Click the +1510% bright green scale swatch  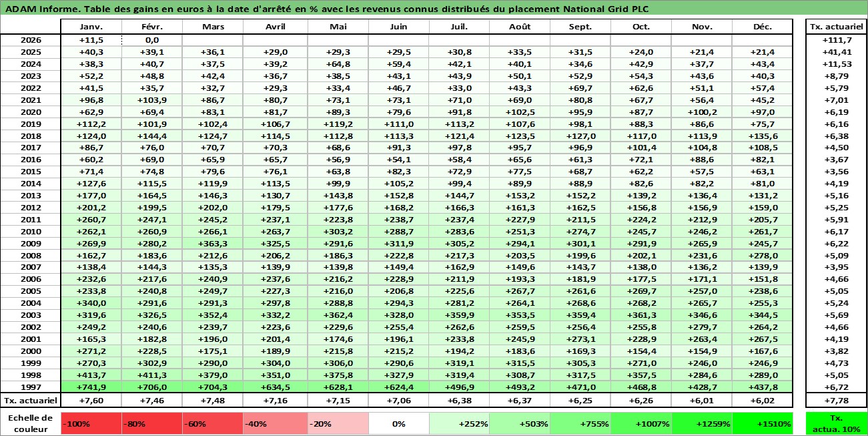[x=762, y=423]
